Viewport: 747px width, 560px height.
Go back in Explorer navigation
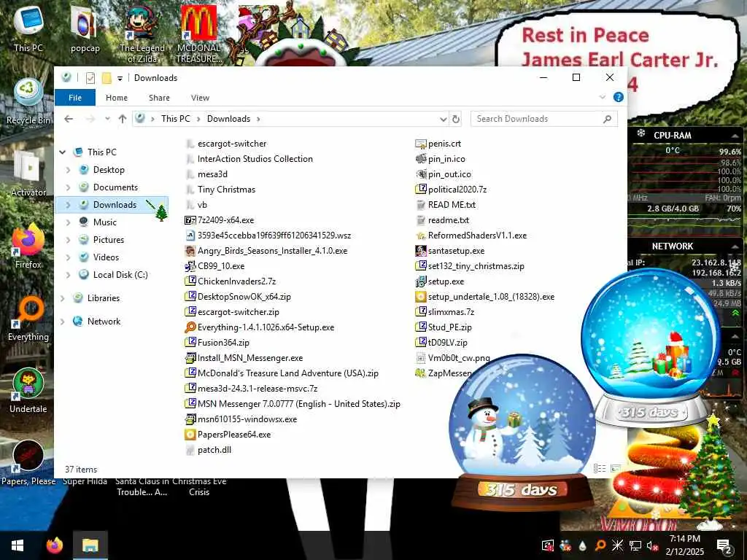pyautogui.click(x=69, y=119)
